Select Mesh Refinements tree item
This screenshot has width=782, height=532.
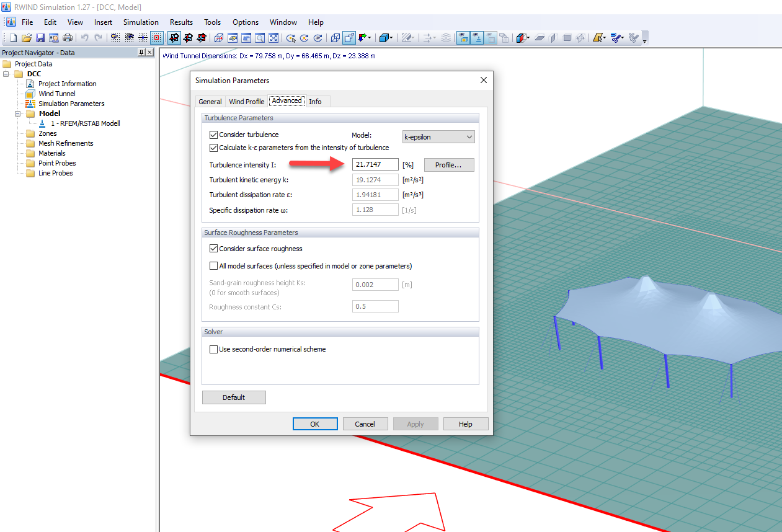[66, 143]
